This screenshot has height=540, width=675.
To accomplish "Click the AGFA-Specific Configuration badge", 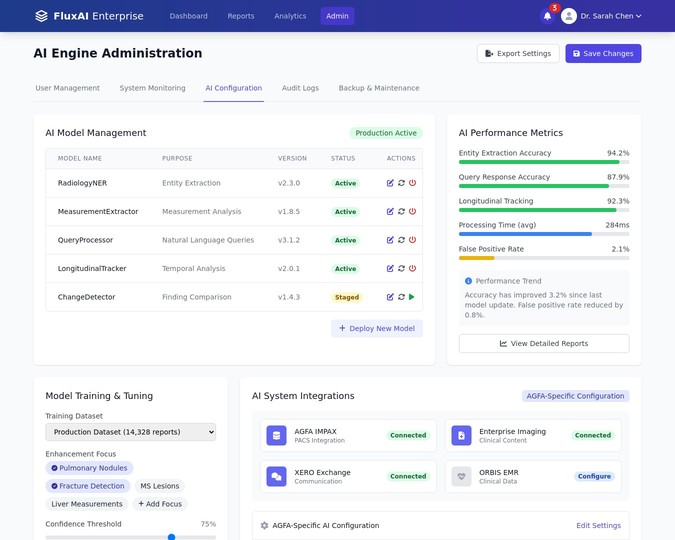I will coord(575,396).
